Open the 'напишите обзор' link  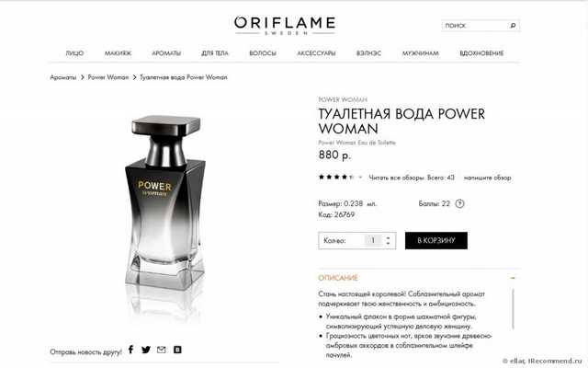tap(487, 178)
